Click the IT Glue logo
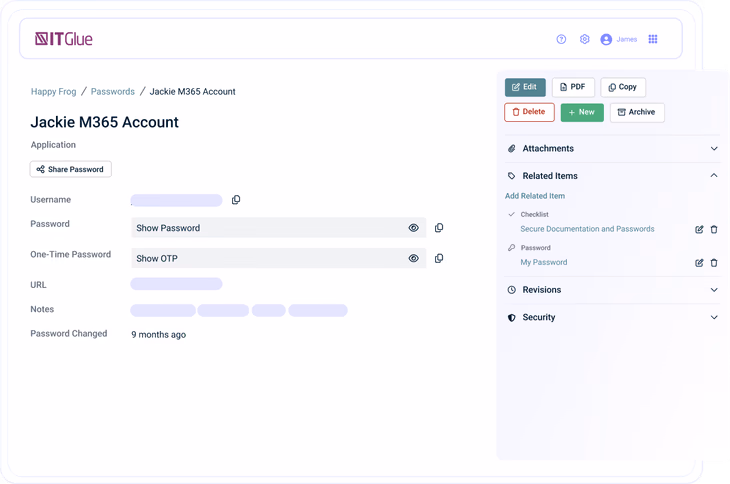 pyautogui.click(x=64, y=39)
